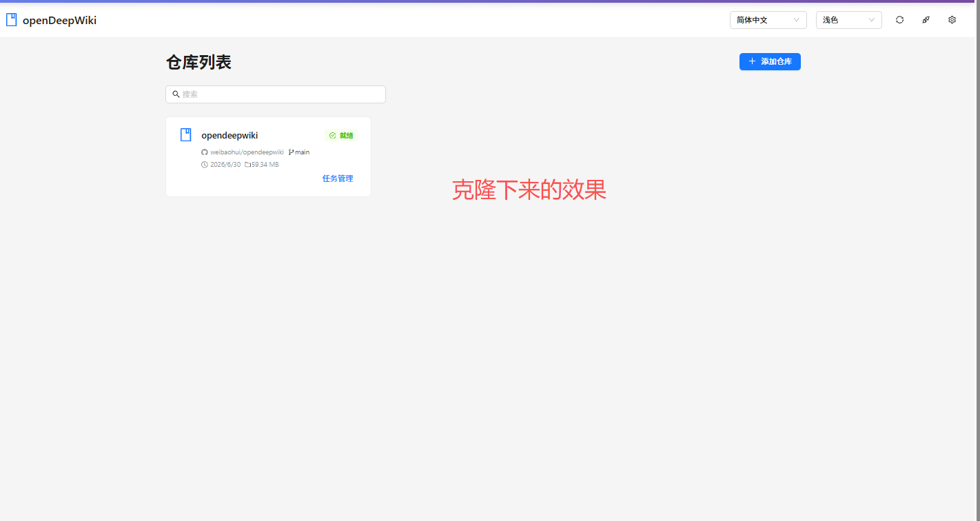Viewport: 980px width, 521px height.
Task: Click the folder icon beside 59.34 MB
Action: point(247,165)
